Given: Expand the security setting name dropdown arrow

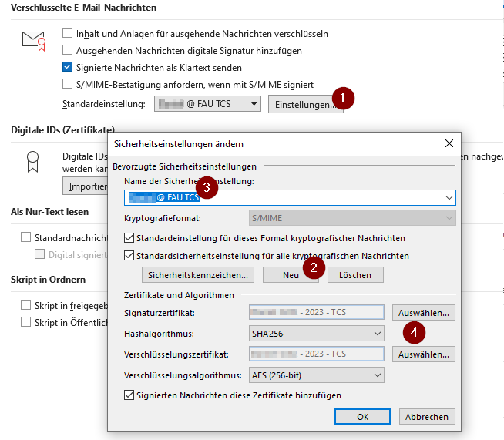Looking at the screenshot, I should click(449, 198).
